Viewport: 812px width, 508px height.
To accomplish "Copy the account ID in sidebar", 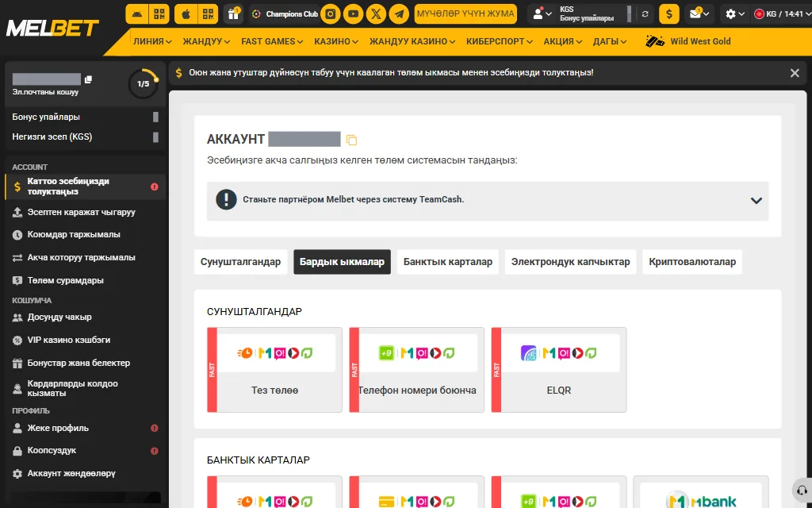I will (89, 79).
